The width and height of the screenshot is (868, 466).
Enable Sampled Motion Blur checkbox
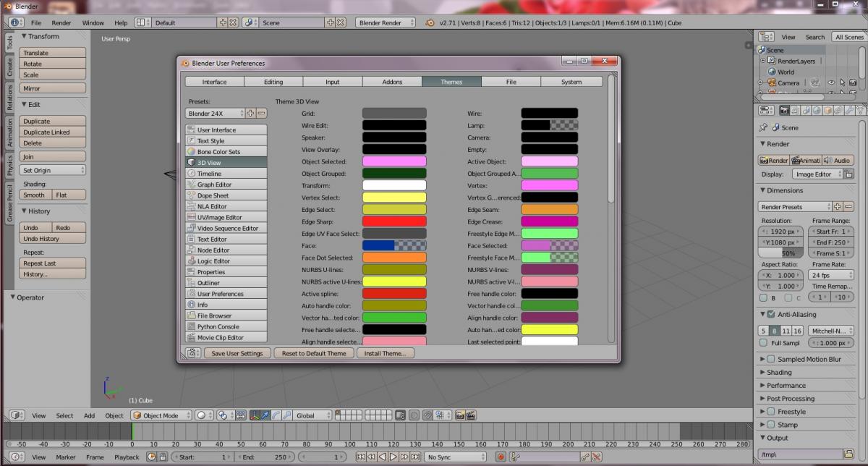771,360
